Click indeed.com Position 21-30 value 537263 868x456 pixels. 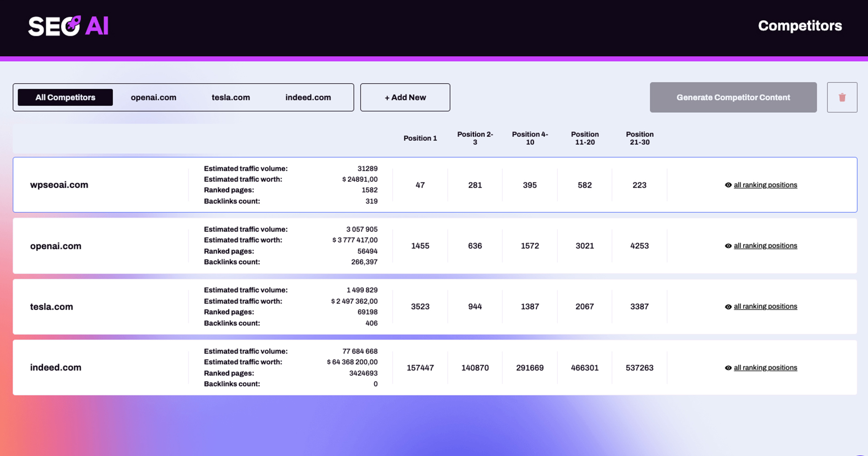[x=640, y=368]
